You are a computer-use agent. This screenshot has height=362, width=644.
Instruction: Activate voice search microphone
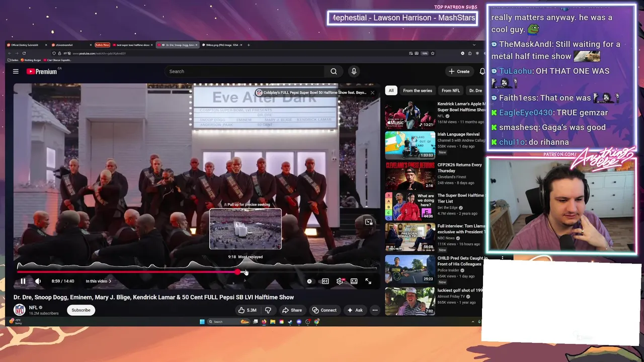(354, 71)
